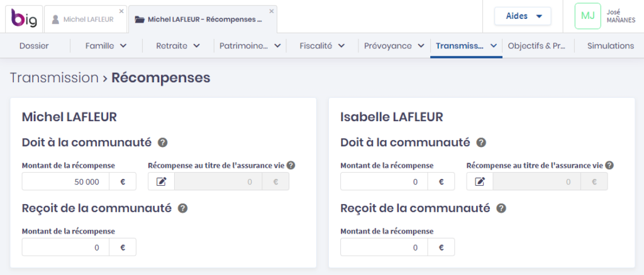The height and width of the screenshot is (275, 644).
Task: Show help for Michel's Reçoit de la communauté
Action: point(183,208)
